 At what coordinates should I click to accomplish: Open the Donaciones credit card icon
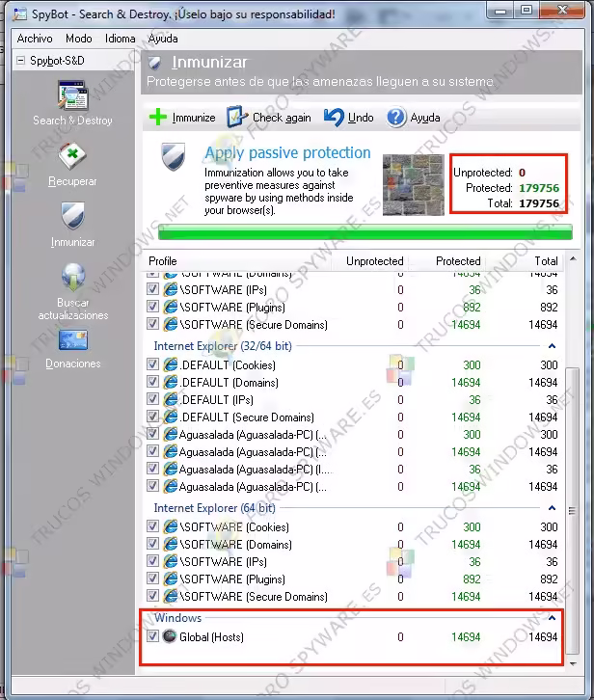(73, 340)
